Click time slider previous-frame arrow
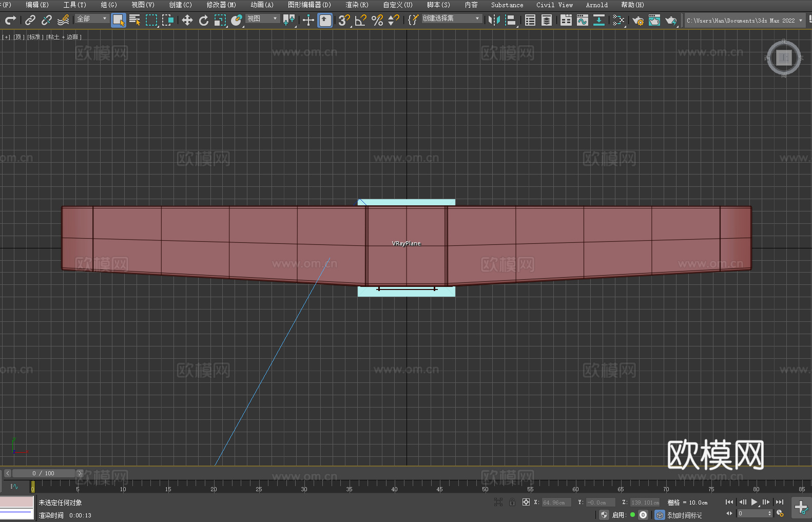This screenshot has width=812, height=522. pyautogui.click(x=7, y=473)
